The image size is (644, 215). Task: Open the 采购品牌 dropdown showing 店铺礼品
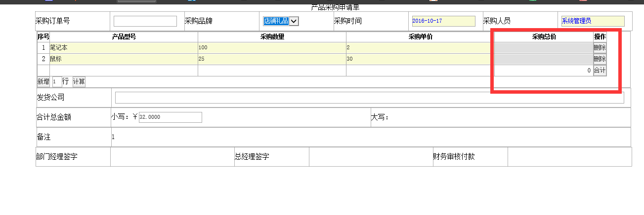281,21
